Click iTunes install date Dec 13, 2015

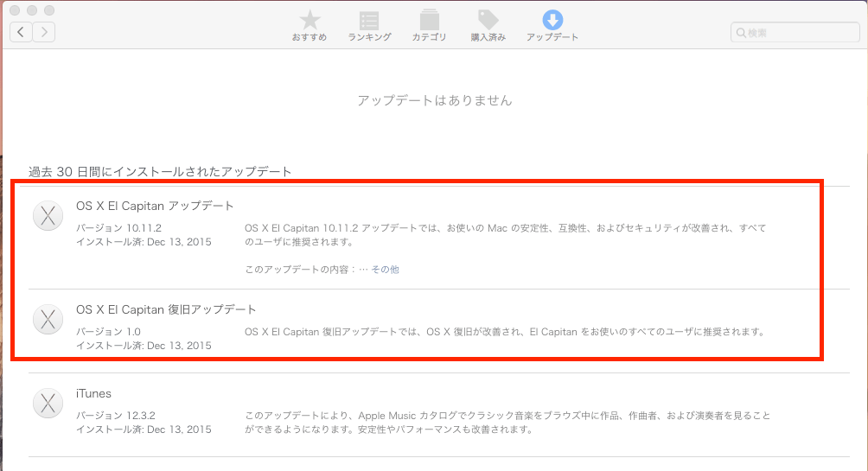coord(144,430)
